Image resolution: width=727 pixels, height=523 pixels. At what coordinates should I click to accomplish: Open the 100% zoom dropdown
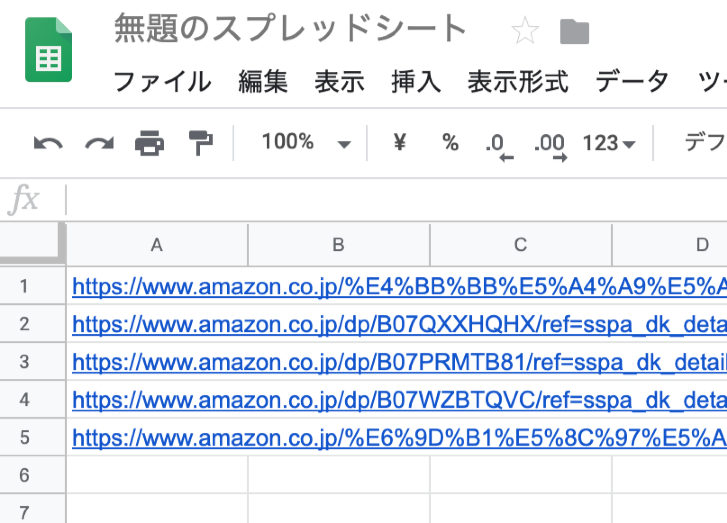click(306, 142)
